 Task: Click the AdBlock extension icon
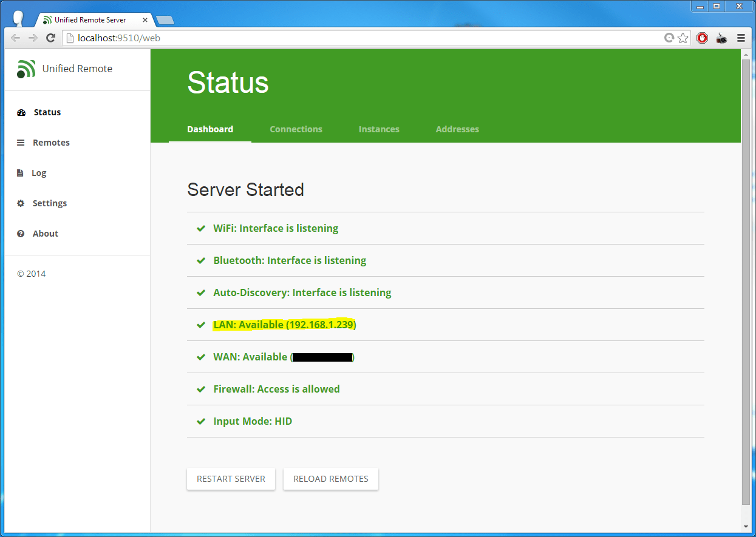coord(702,38)
